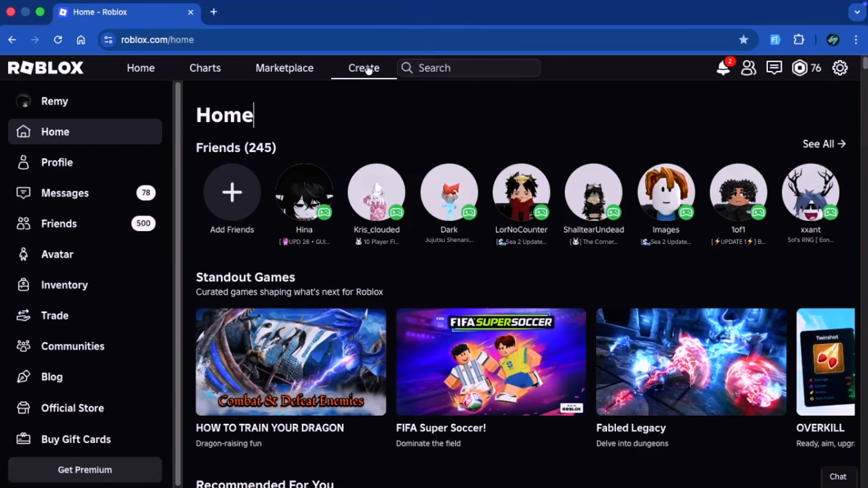The height and width of the screenshot is (488, 868).
Task: Open the friends icon in top bar
Action: (x=748, y=68)
